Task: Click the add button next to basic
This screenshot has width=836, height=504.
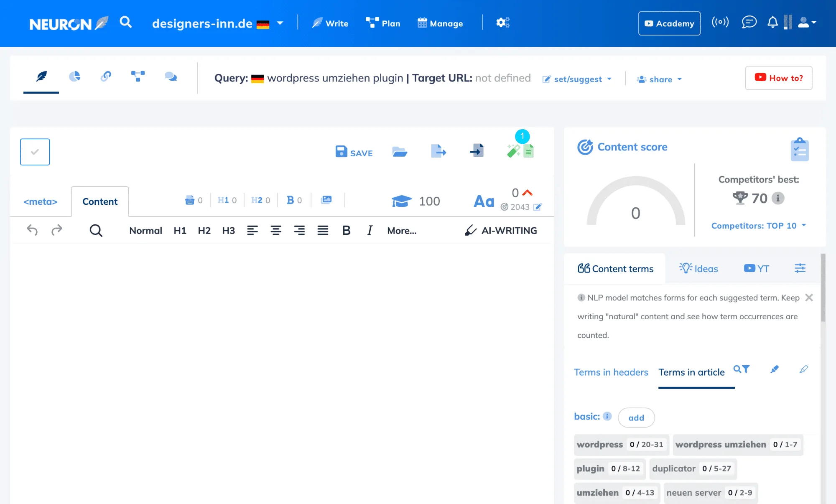Action: click(x=636, y=417)
